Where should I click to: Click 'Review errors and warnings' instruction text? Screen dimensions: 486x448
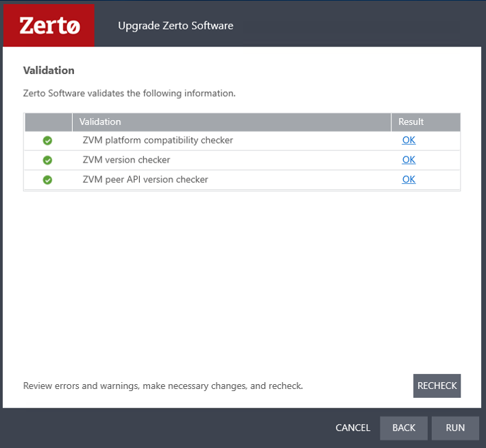[163, 386]
